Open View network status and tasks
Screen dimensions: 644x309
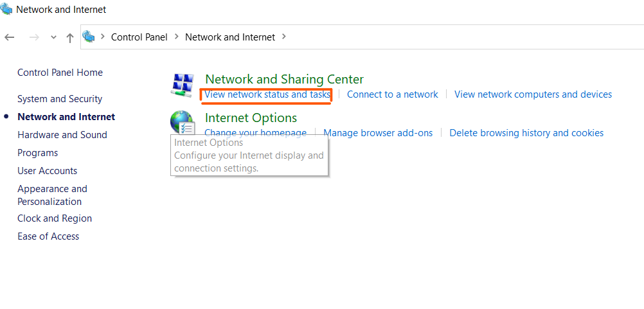tap(267, 94)
